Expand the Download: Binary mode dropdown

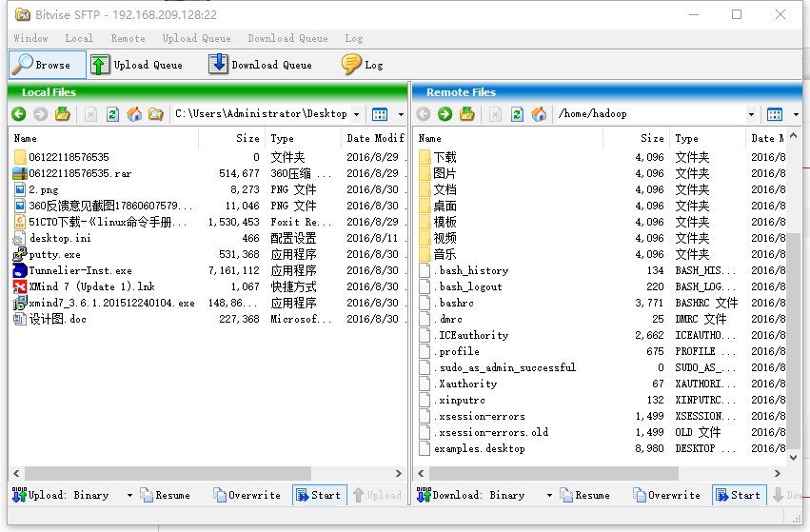549,495
